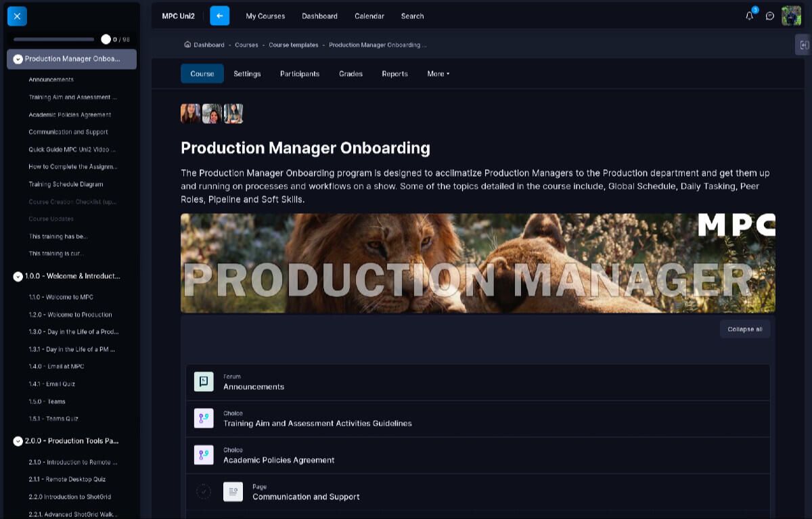
Task: Click the MPC Uni2 site logo
Action: point(178,16)
